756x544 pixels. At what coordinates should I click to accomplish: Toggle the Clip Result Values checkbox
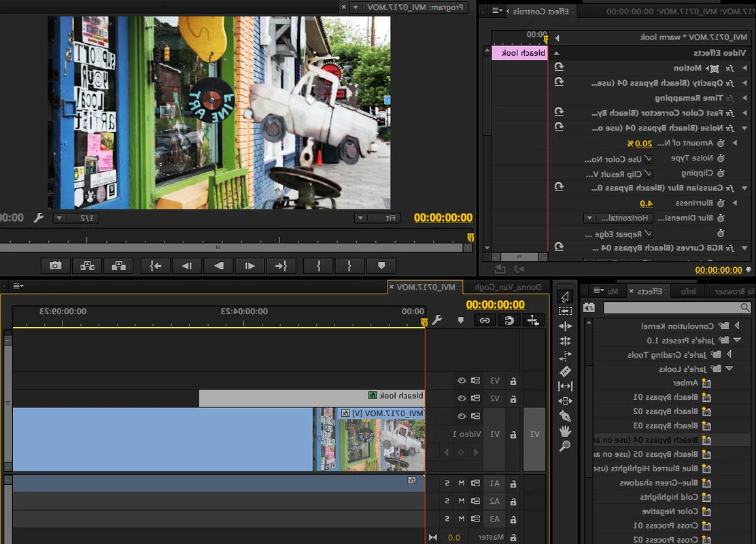coord(649,173)
